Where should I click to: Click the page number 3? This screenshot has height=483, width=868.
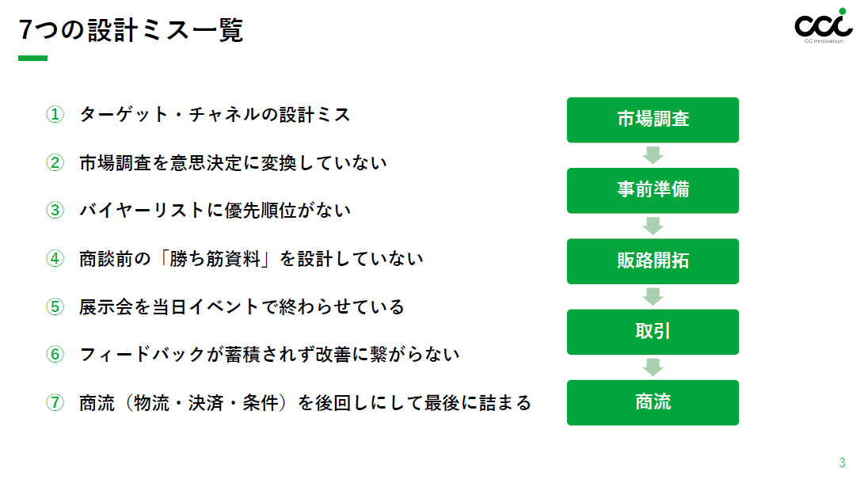(842, 463)
